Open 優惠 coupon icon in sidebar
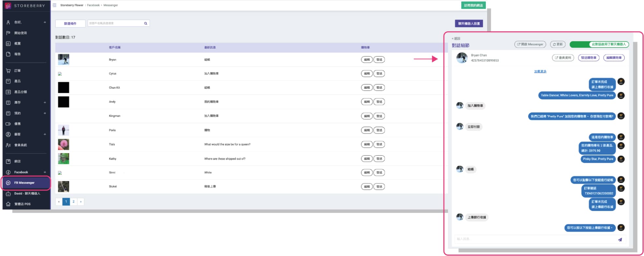 click(8, 124)
